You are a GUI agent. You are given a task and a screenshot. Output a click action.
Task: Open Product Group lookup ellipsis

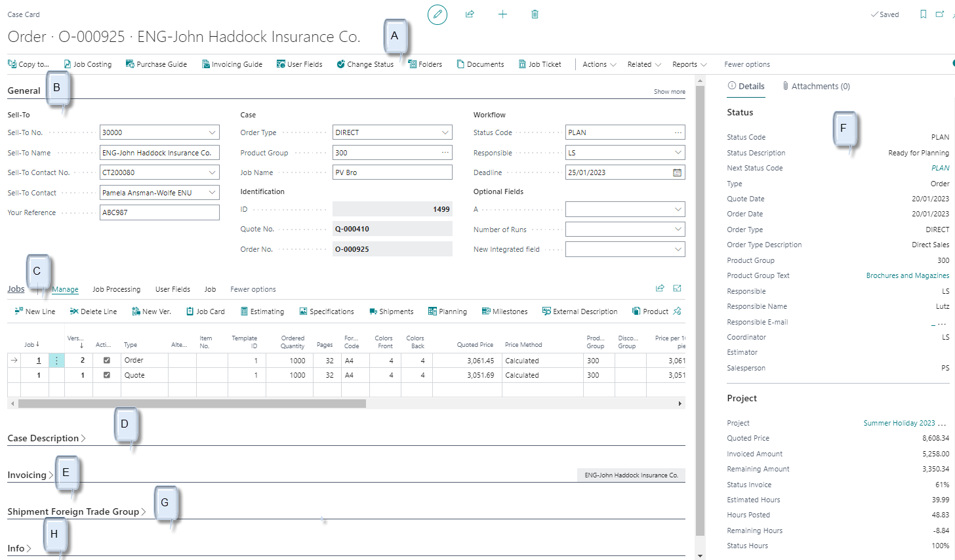coord(445,153)
